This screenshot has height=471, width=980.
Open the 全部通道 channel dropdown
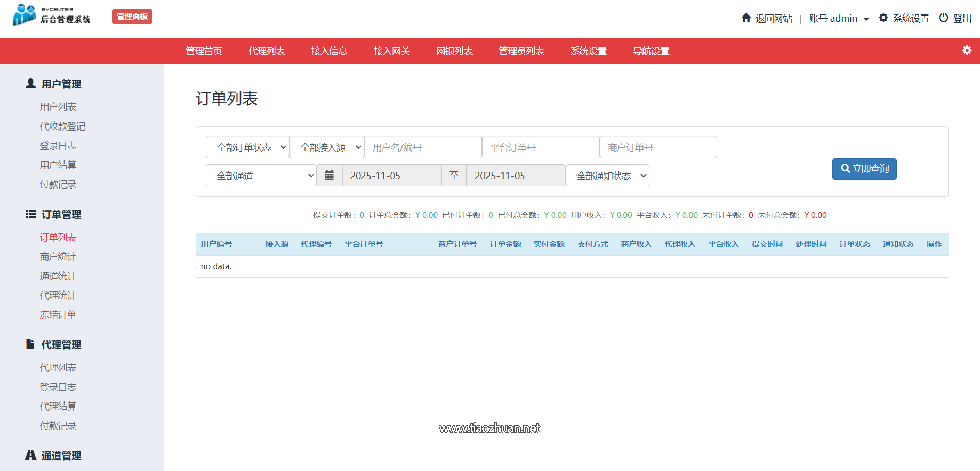click(x=261, y=176)
